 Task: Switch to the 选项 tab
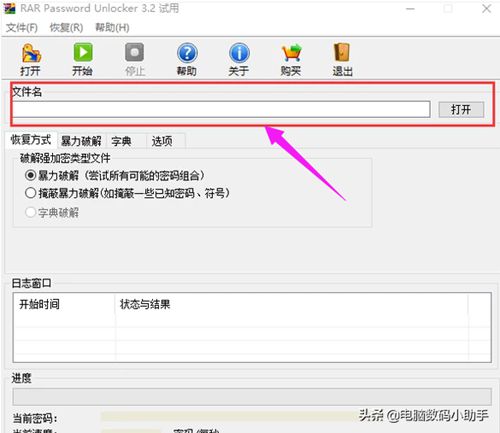(x=162, y=141)
